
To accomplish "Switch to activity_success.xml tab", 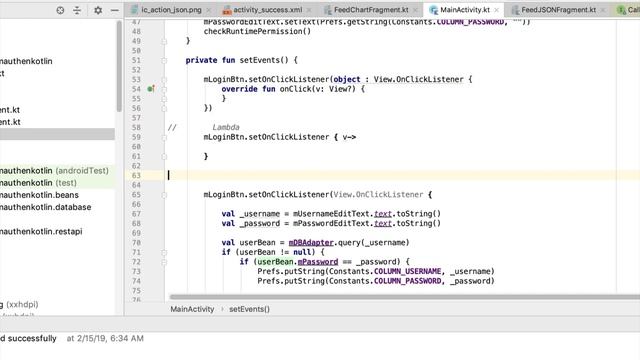I will [267, 9].
